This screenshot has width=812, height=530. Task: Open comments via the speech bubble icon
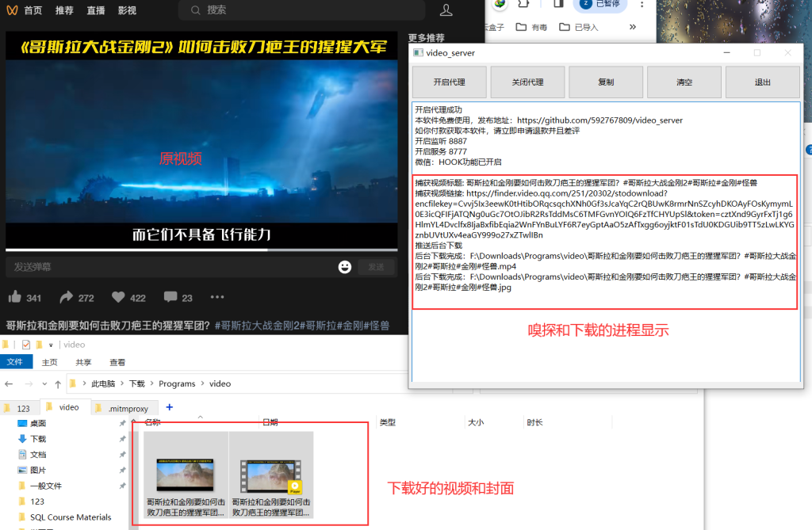[x=168, y=297]
